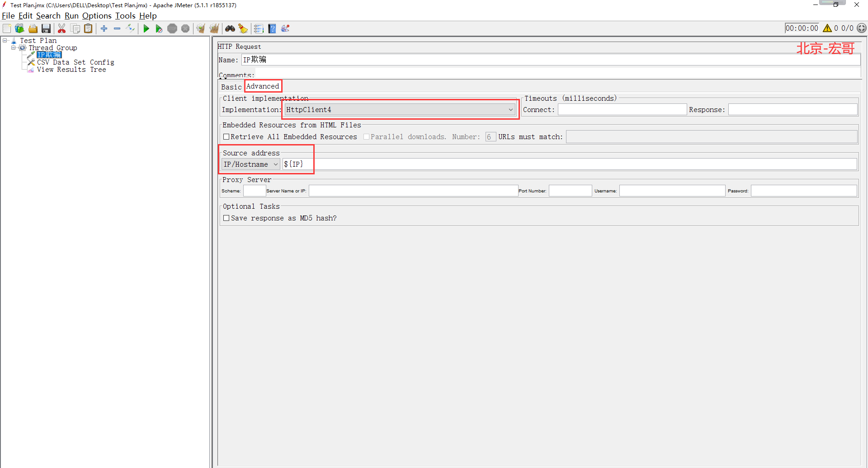Click the proxy Server Name or IP field
868x468 pixels.
point(413,191)
